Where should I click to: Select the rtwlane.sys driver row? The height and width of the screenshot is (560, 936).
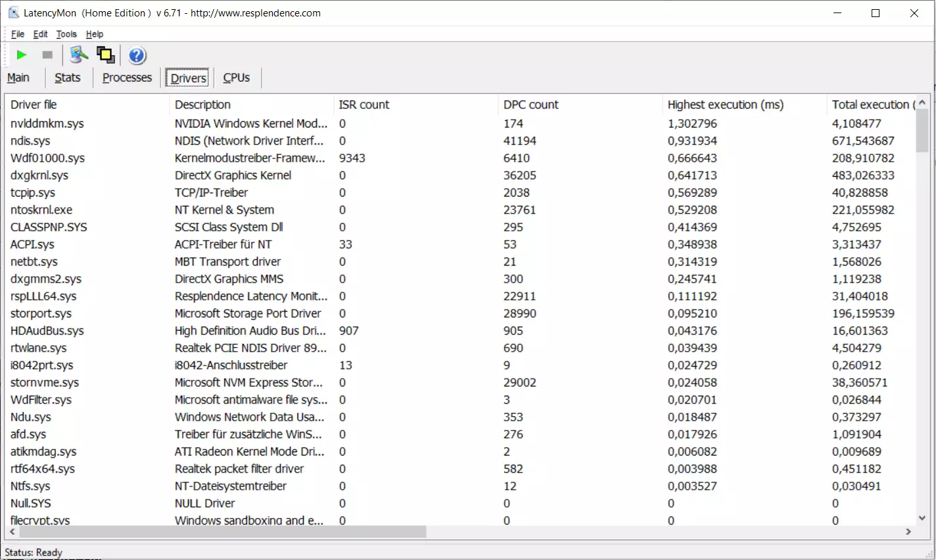460,348
